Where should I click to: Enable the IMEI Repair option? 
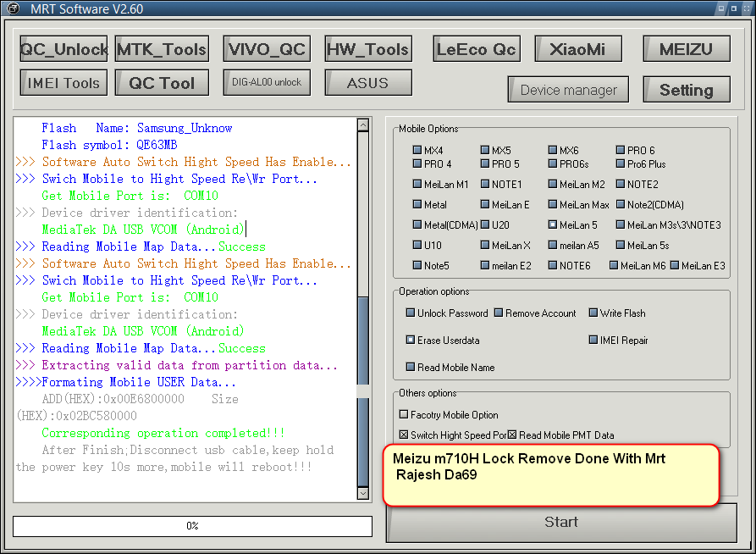593,340
